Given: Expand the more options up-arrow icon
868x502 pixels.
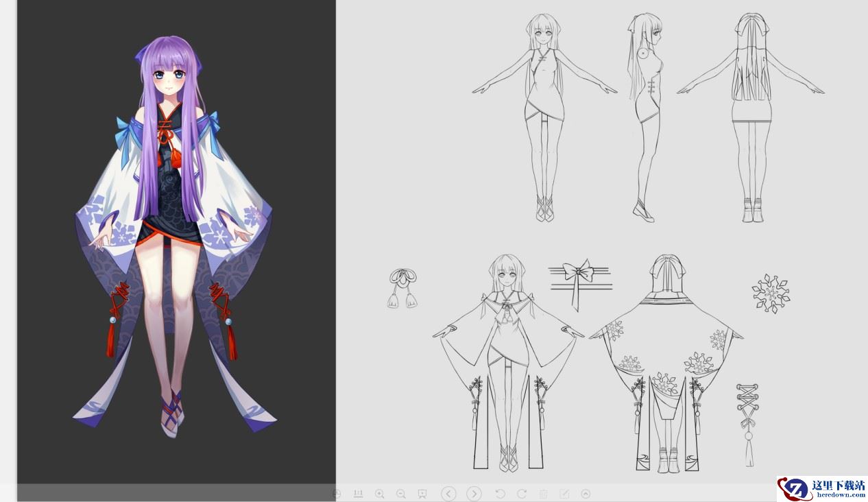Looking at the screenshot, I should pos(586,494).
